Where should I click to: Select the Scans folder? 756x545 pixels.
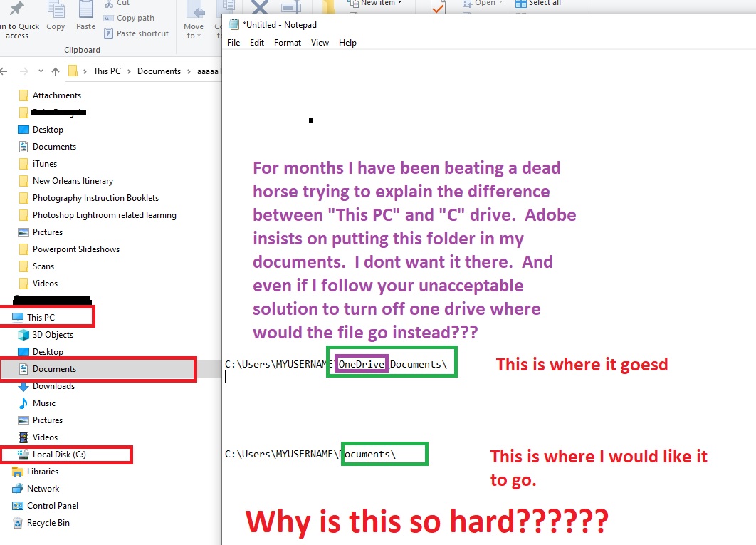coord(36,266)
